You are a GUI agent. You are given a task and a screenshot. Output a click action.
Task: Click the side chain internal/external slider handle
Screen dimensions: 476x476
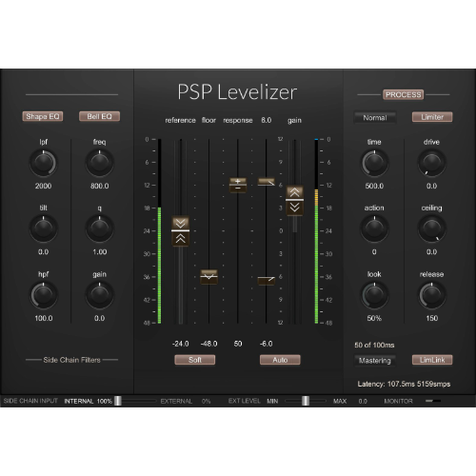coord(118,401)
